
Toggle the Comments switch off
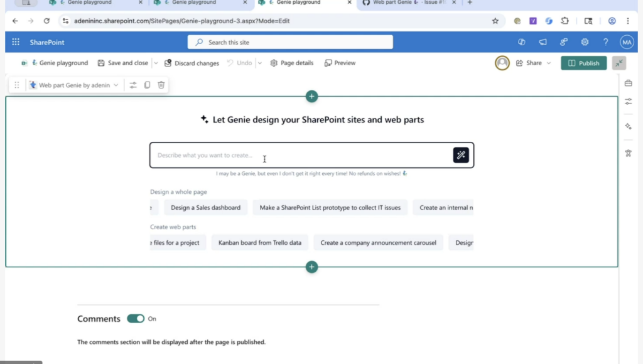point(136,319)
